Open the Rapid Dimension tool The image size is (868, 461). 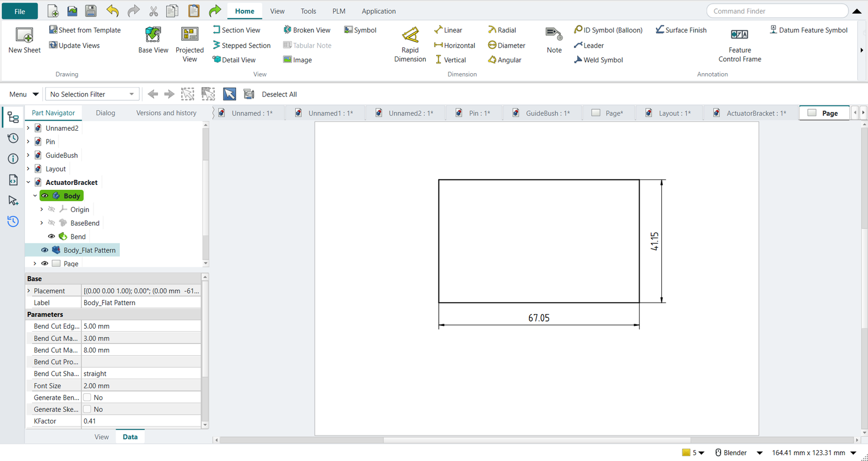click(410, 44)
